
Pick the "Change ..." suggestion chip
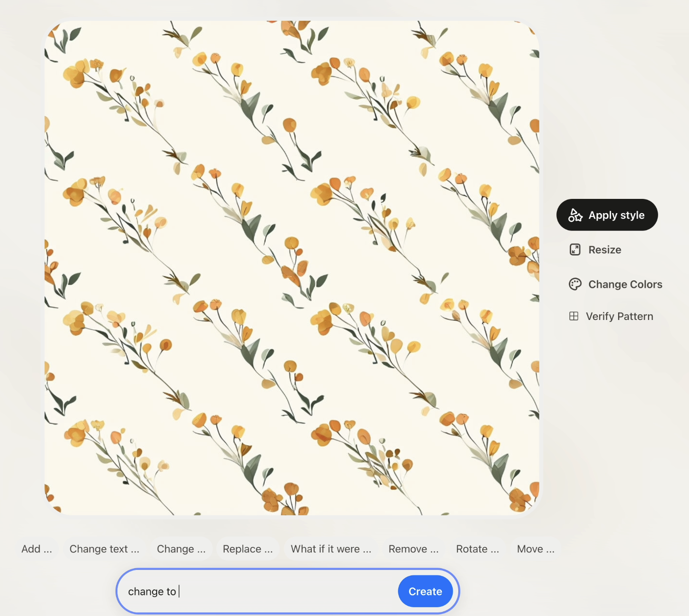click(181, 549)
